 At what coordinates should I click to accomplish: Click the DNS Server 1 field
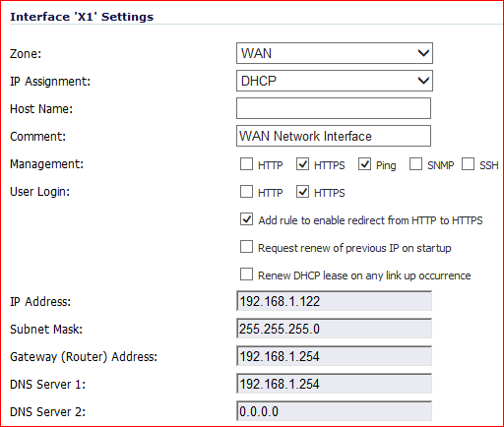click(x=334, y=384)
